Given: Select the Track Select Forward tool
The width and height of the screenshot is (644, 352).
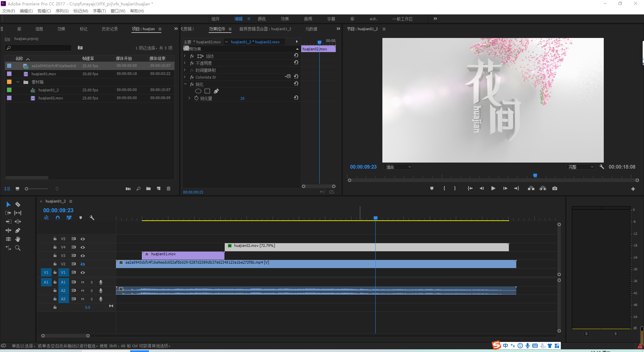Looking at the screenshot, I should (8, 213).
